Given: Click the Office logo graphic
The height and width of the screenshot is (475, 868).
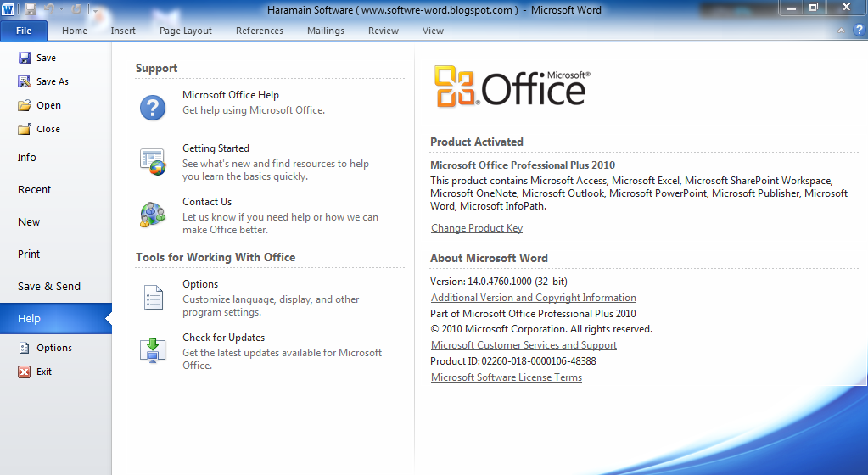Looking at the screenshot, I should [x=512, y=86].
